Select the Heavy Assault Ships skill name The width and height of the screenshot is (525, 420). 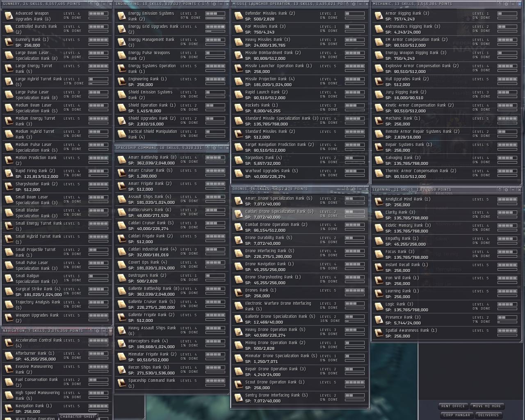152,331
